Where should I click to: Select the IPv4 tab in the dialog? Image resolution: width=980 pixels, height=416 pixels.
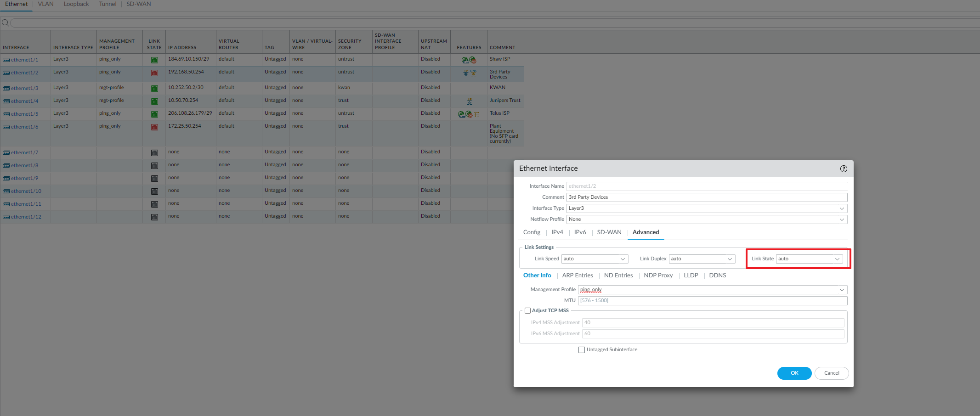click(x=557, y=232)
